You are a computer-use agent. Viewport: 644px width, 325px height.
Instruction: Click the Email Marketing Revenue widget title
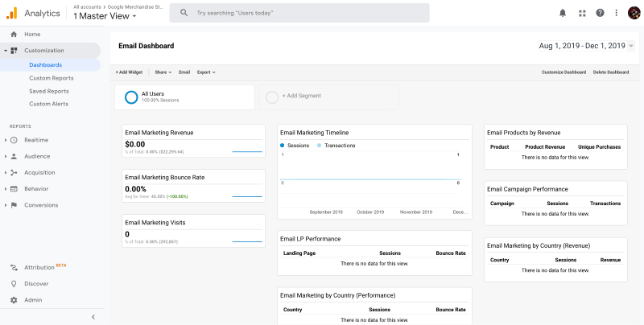159,133
